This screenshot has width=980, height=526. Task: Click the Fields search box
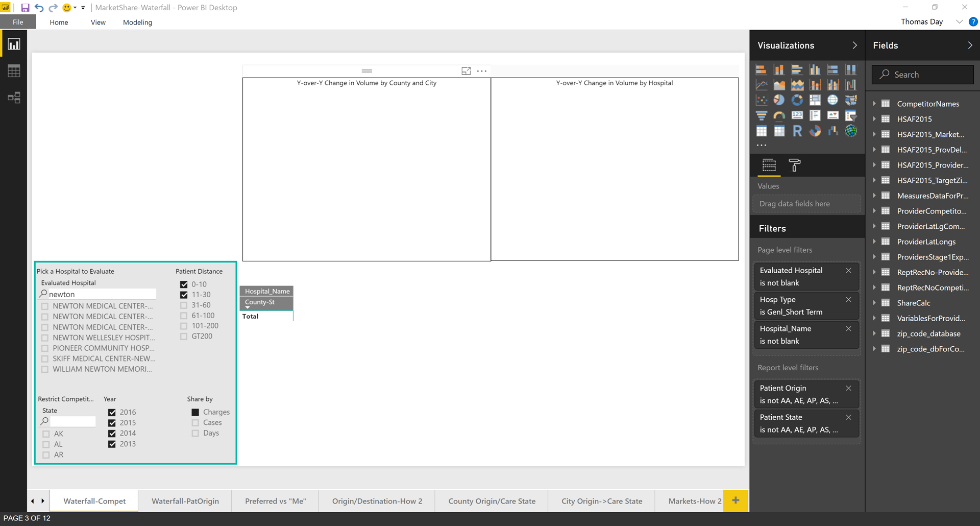point(923,75)
